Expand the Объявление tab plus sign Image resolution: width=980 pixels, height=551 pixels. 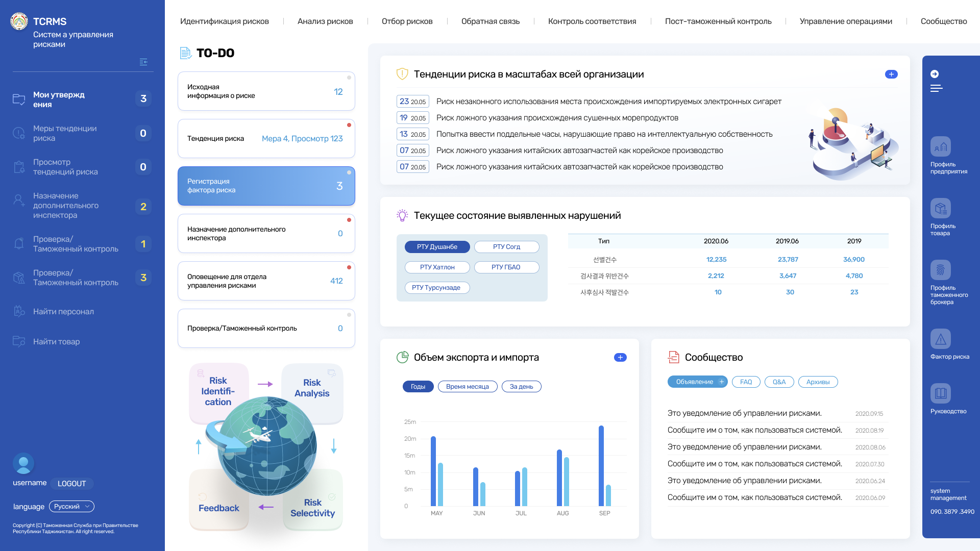[722, 382]
